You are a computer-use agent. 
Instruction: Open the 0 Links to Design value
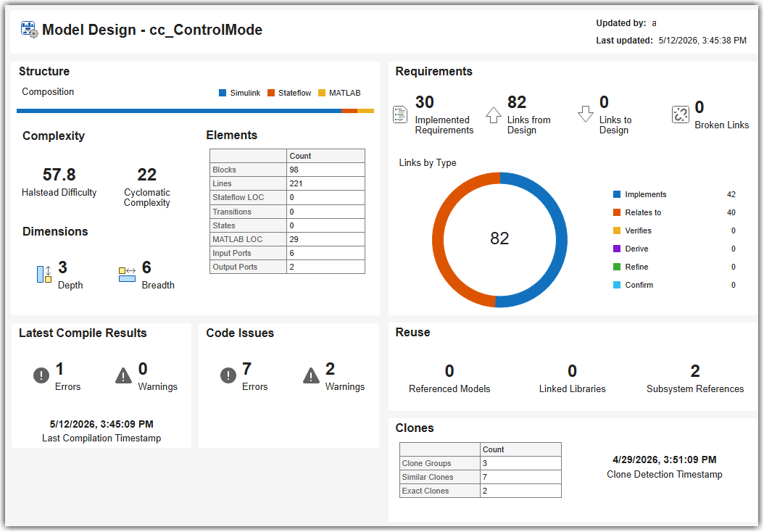tap(605, 101)
